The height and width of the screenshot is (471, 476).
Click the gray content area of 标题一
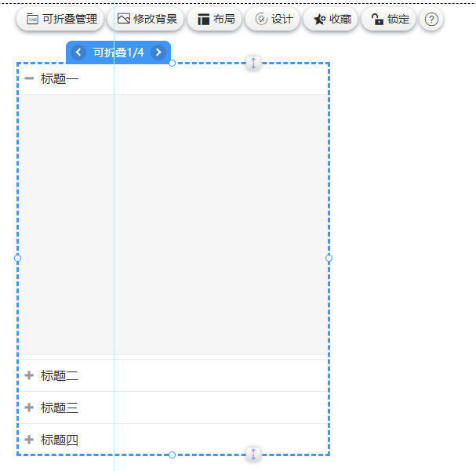click(173, 223)
